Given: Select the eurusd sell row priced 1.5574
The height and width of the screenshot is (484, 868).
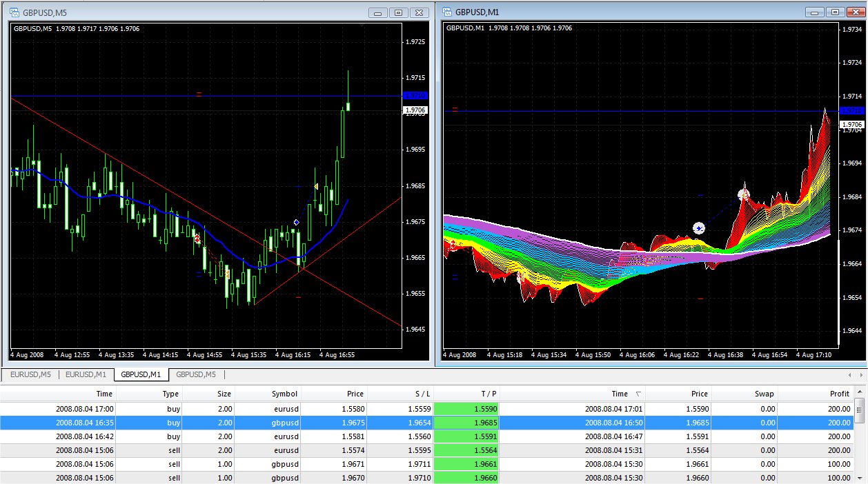Looking at the screenshot, I should coord(427,450).
